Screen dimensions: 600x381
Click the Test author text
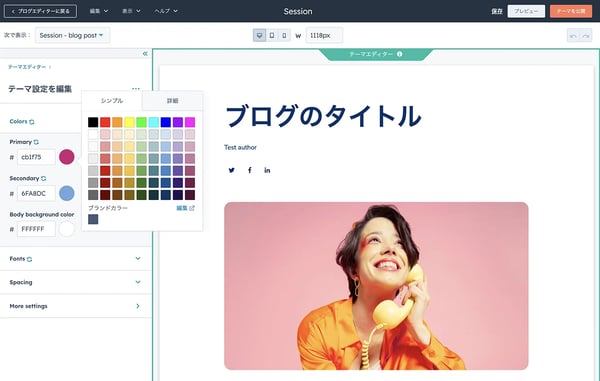pyautogui.click(x=240, y=147)
